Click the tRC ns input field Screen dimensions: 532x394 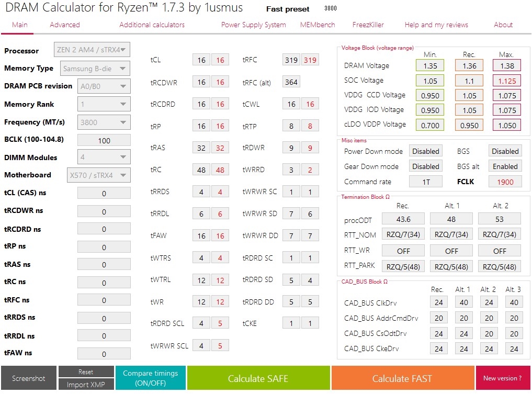pos(104,283)
